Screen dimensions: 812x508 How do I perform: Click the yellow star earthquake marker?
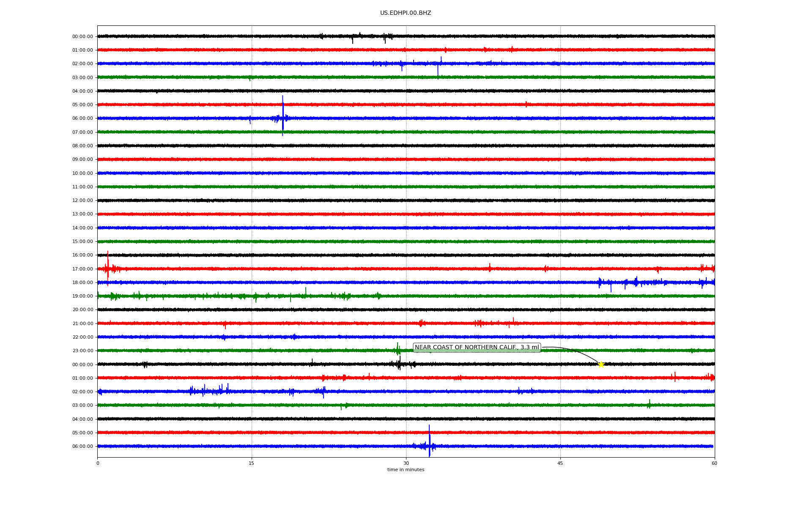click(x=601, y=364)
